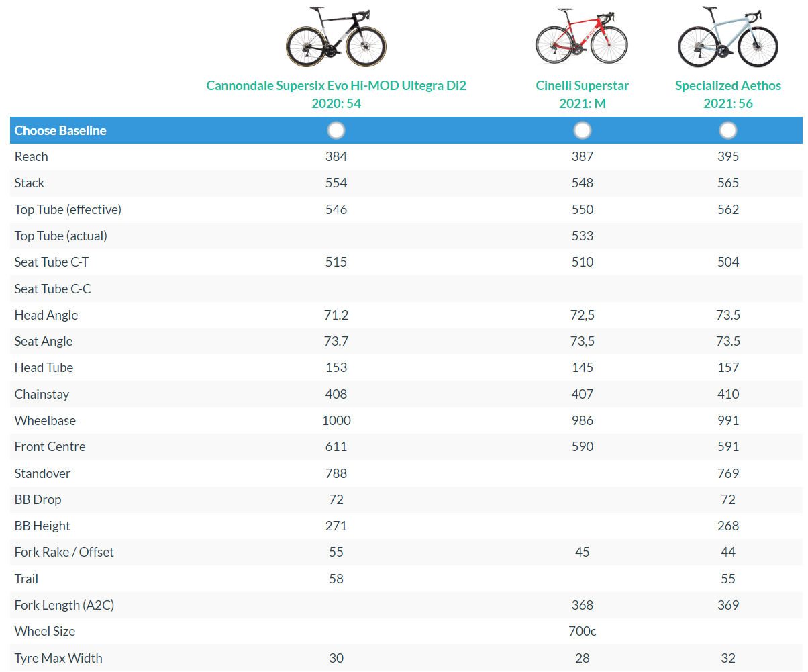Click the Head Tube row label
Viewport: 808px width, 672px height.
44,367
